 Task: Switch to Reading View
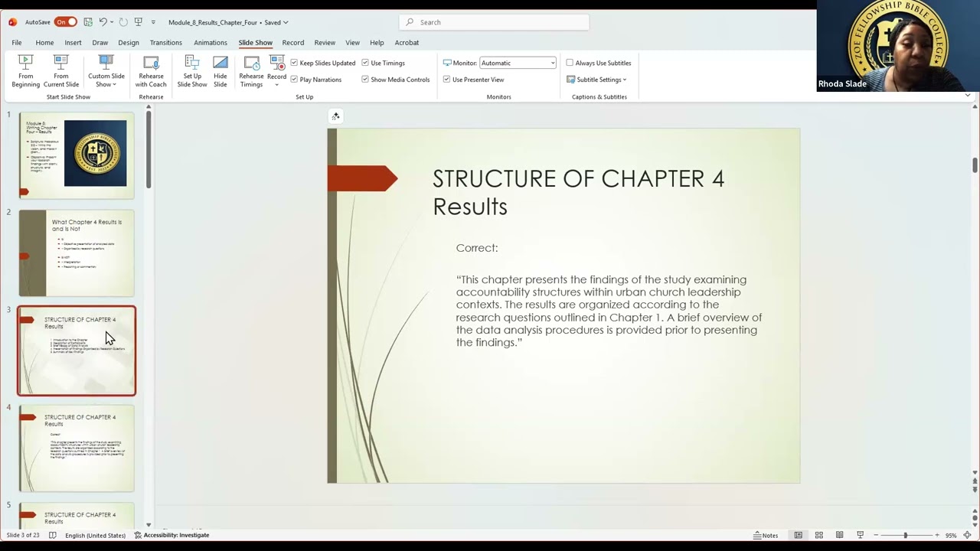(839, 535)
